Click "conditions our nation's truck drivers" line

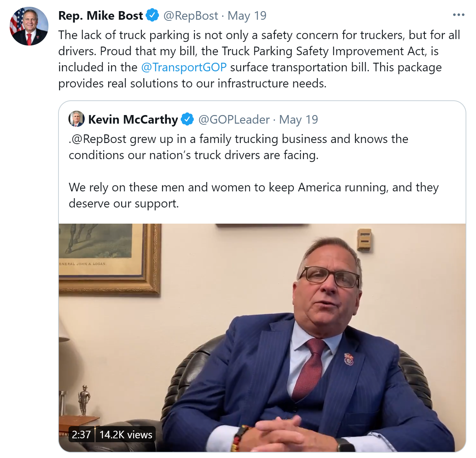pos(194,155)
